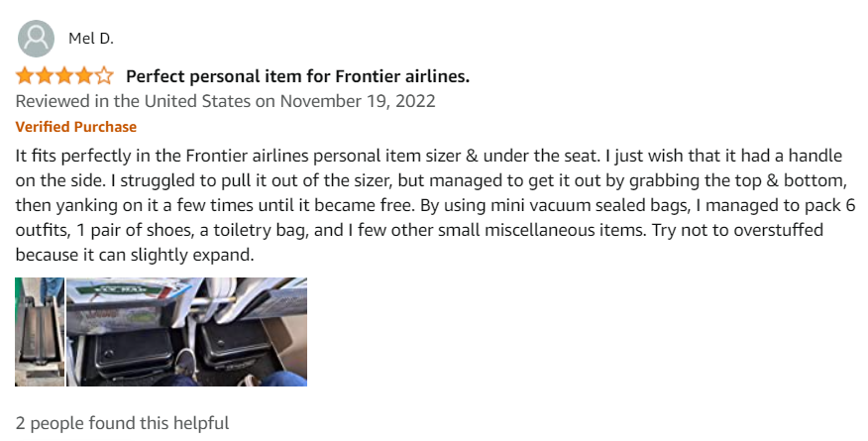Open the wide under-seat photo thumbnail
The height and width of the screenshot is (441, 868).
pyautogui.click(x=186, y=332)
